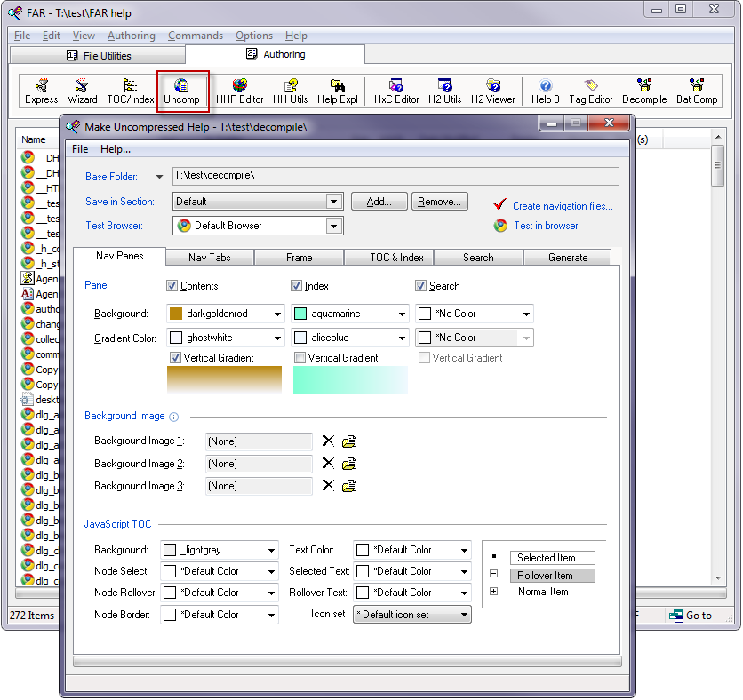Open the Authoring menu

pyautogui.click(x=131, y=36)
